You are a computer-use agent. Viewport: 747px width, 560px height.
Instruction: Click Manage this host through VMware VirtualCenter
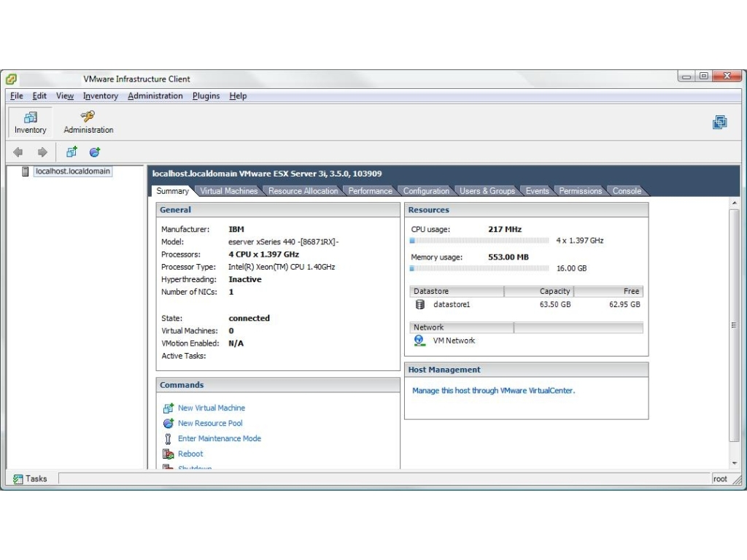(x=494, y=391)
